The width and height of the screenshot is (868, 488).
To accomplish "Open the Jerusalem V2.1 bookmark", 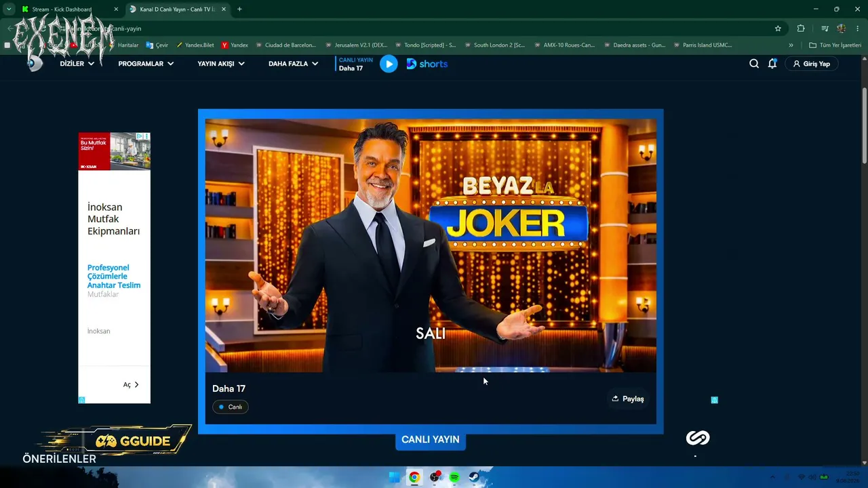I will pos(356,45).
